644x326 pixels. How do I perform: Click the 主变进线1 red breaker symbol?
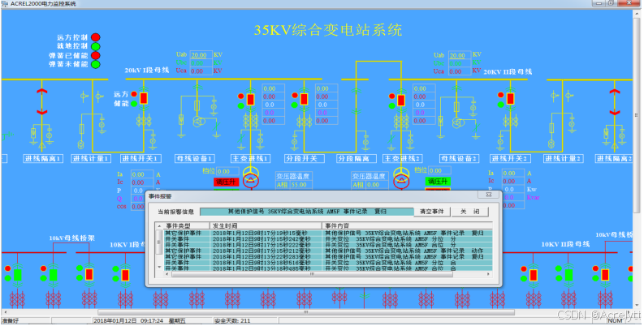(251, 100)
